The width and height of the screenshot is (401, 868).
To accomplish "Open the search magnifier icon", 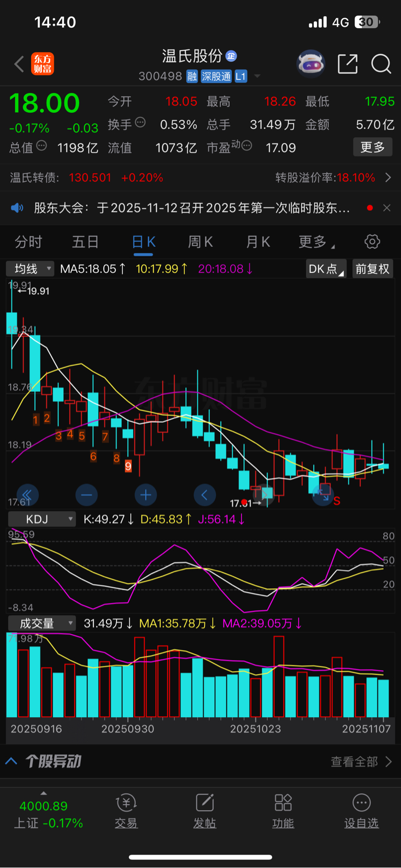I will (x=381, y=64).
